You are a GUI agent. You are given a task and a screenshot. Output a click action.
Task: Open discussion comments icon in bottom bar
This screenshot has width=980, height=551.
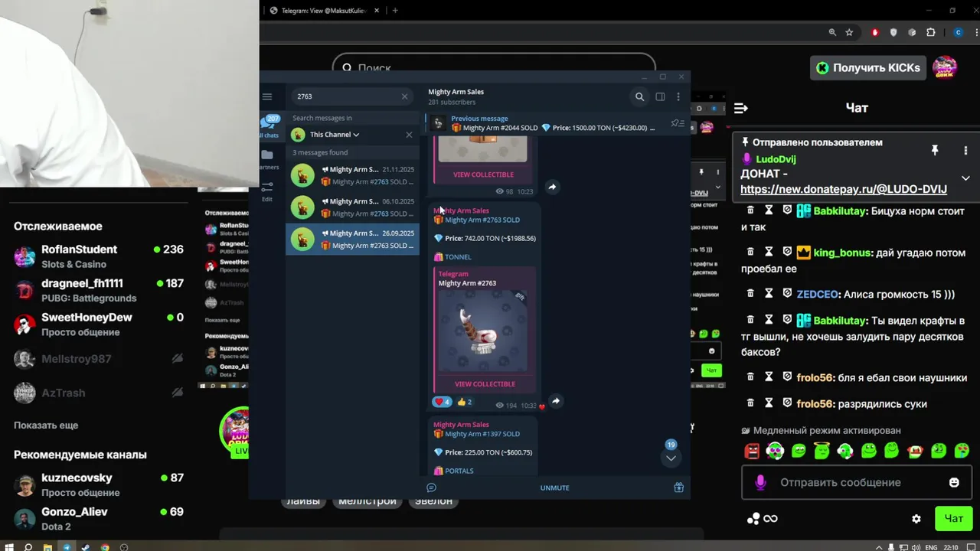pyautogui.click(x=431, y=487)
